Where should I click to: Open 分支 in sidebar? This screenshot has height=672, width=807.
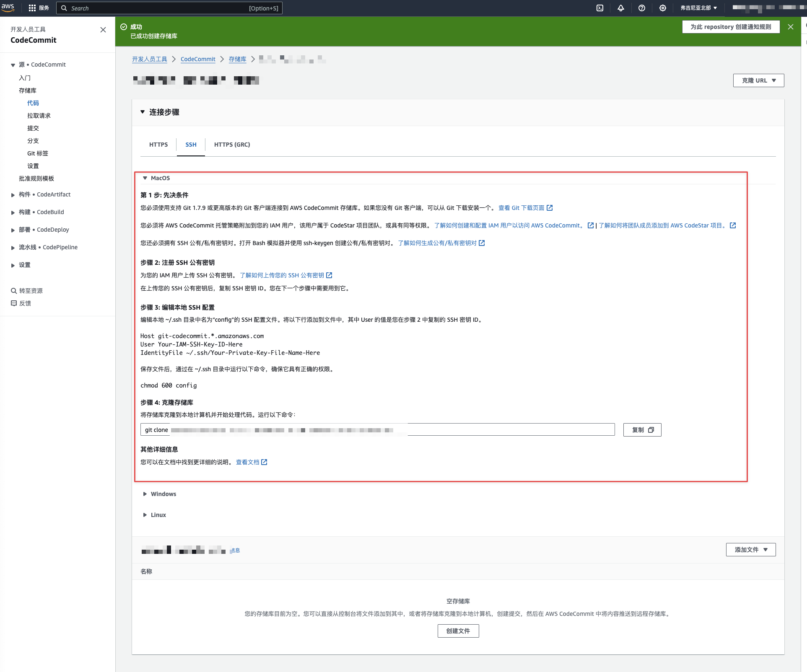coord(33,141)
